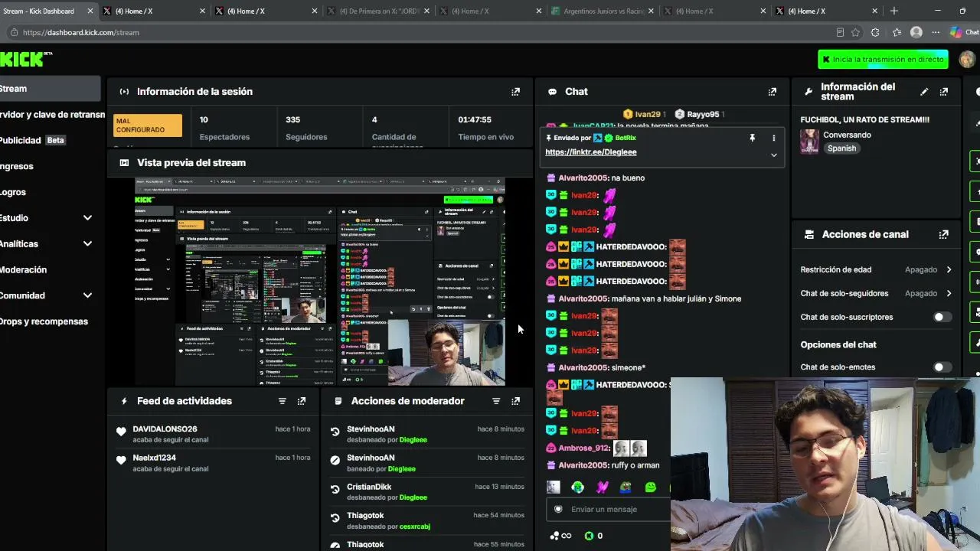Screen dimensions: 980x551
Task: Pop out the Acciones de canal panel
Action: coord(943,234)
